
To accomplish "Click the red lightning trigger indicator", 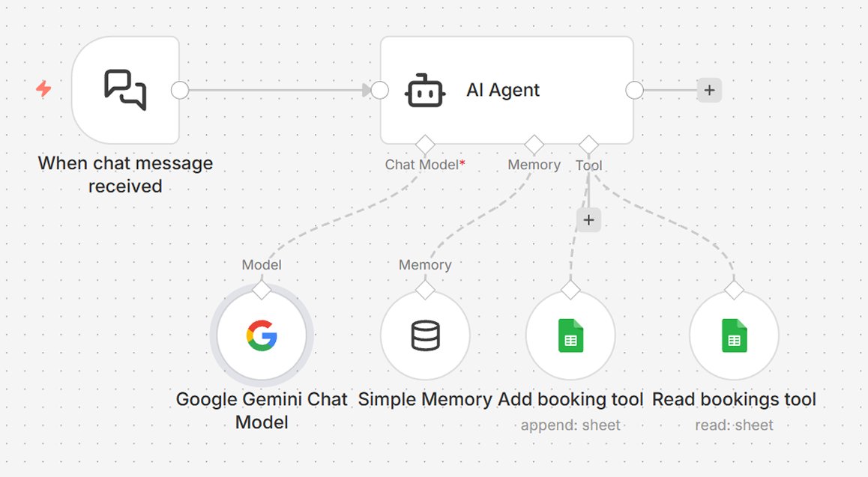I will [x=43, y=88].
